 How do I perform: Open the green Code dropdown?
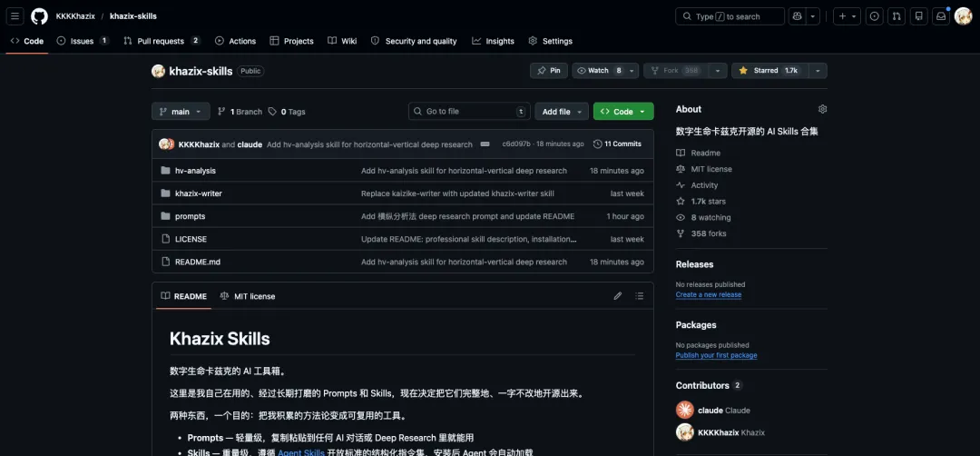pyautogui.click(x=622, y=112)
